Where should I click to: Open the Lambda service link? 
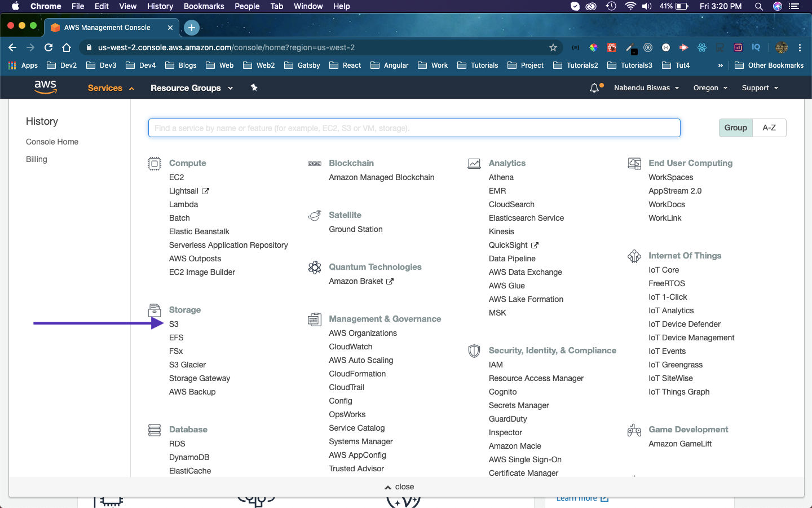pos(184,204)
